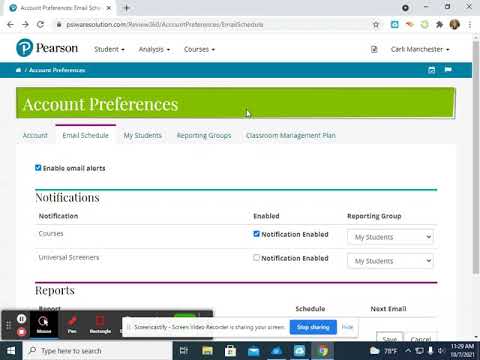Close the Account Preferences browser tab
Screen dimensions: 480x360
click(x=109, y=8)
